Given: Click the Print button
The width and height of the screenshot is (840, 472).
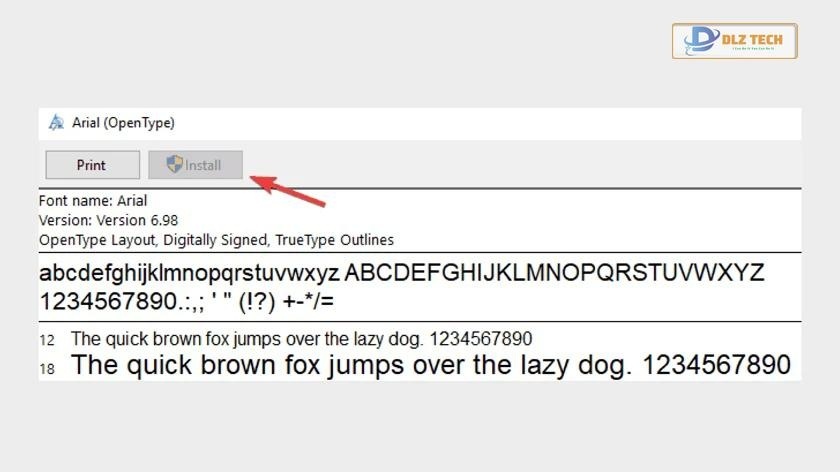Looking at the screenshot, I should point(92,165).
